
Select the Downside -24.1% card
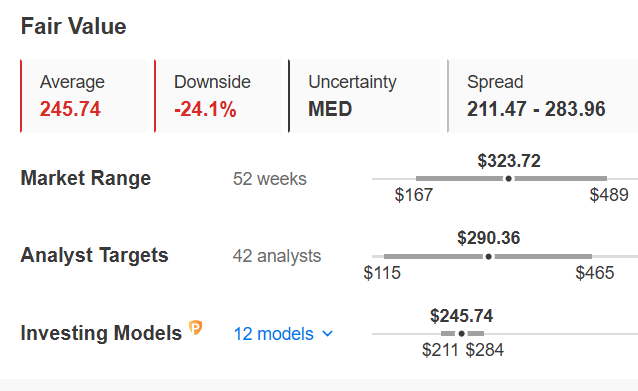coord(218,96)
